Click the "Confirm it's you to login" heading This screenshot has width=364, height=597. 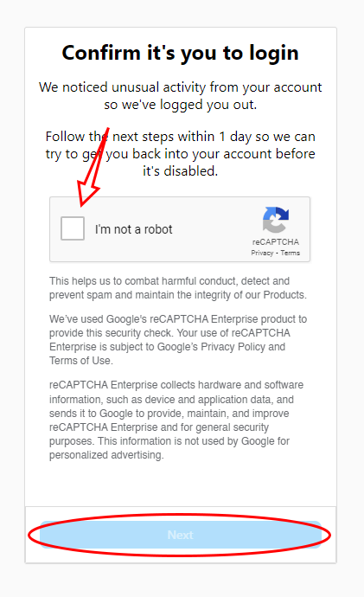tap(181, 53)
